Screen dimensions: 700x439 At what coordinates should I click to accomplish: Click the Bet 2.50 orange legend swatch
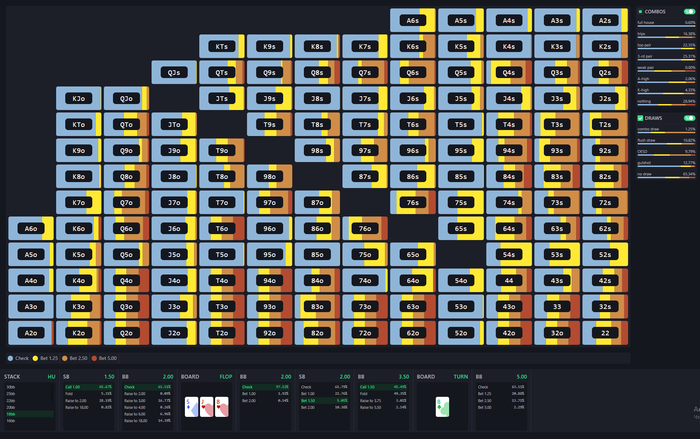tap(65, 358)
